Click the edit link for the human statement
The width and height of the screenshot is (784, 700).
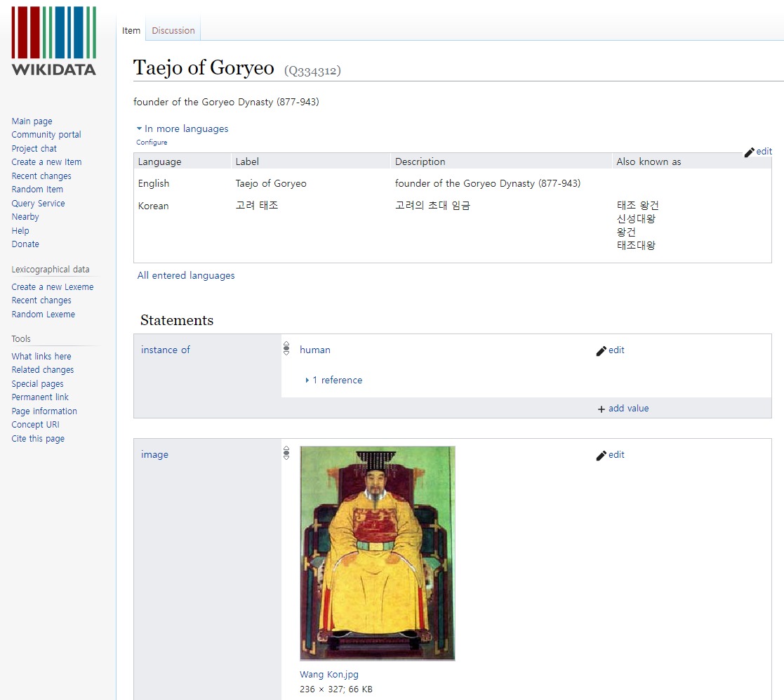coord(611,350)
